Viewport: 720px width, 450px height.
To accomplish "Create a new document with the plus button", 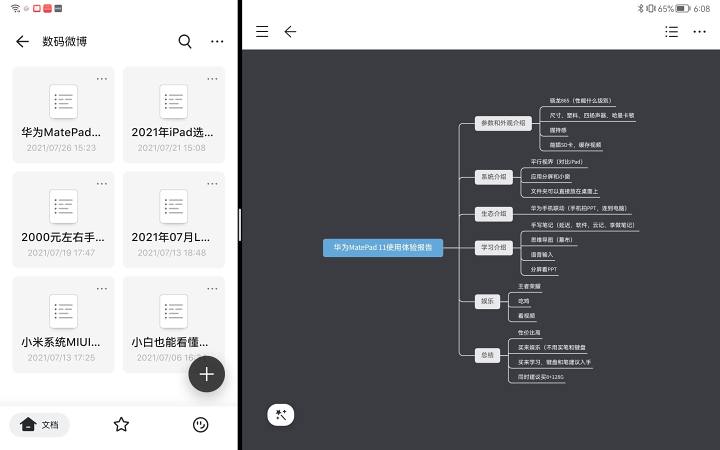I will pyautogui.click(x=207, y=374).
